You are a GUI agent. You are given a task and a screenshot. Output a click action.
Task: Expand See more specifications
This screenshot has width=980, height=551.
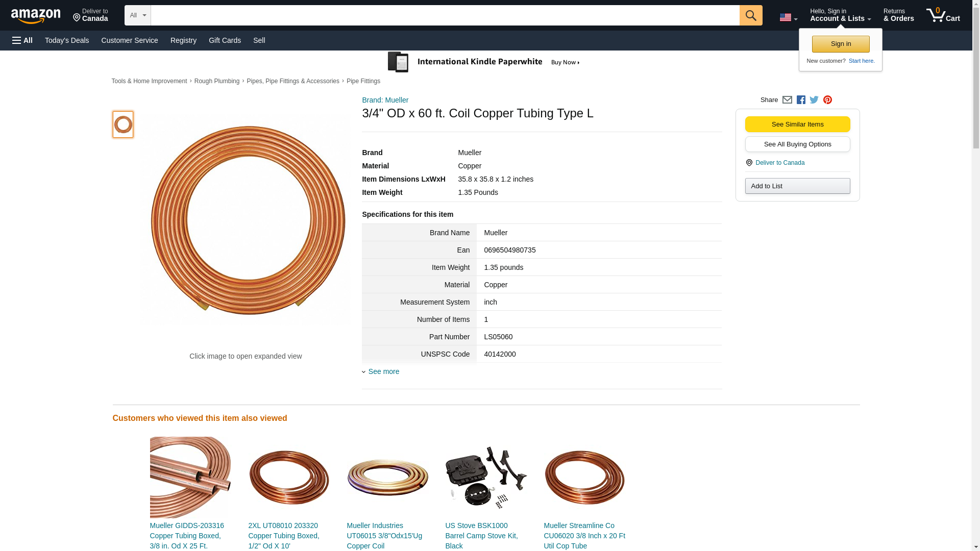tap(383, 371)
